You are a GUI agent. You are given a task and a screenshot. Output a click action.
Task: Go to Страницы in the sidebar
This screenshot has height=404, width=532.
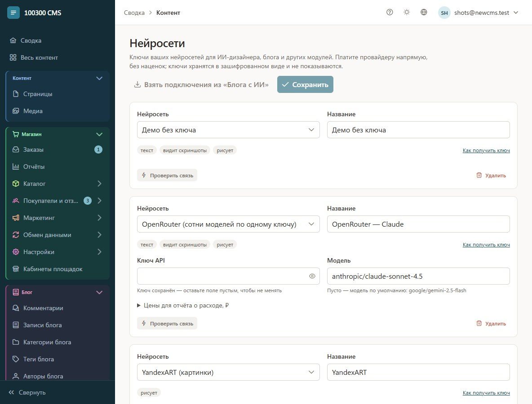[58, 94]
